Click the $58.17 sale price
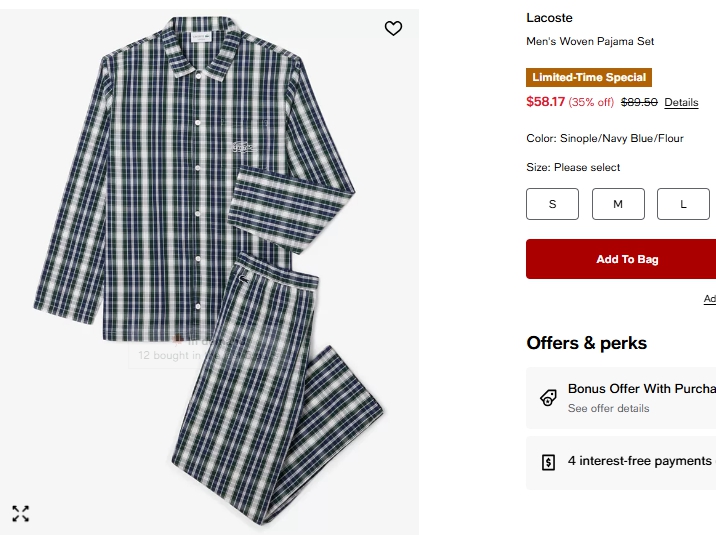The image size is (716, 535). [x=545, y=102]
